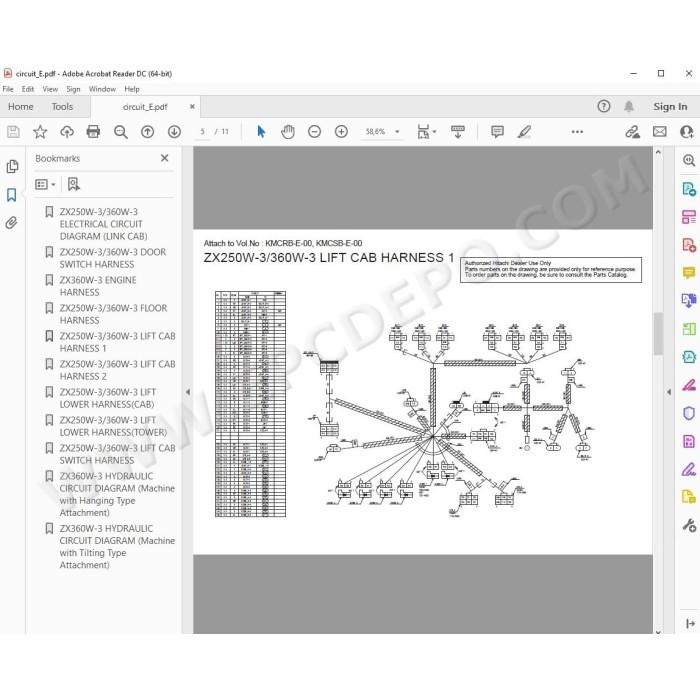The height and width of the screenshot is (700, 700).
Task: Open the Export PDF tool
Action: coord(689,189)
